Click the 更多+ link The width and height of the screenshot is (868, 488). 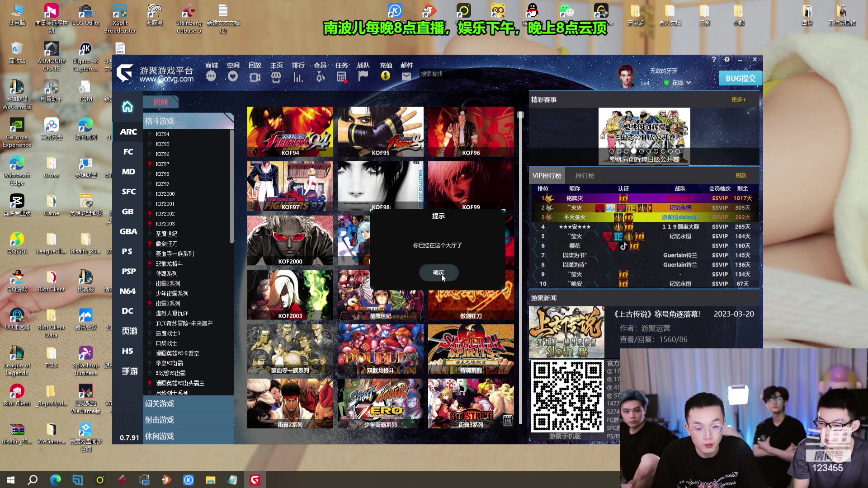pyautogui.click(x=739, y=99)
